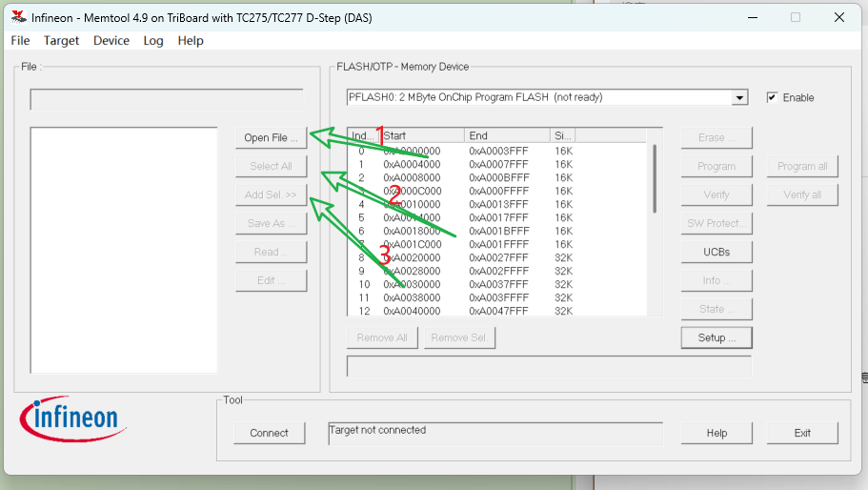Click the file name input field
868x490 pixels.
tap(167, 100)
